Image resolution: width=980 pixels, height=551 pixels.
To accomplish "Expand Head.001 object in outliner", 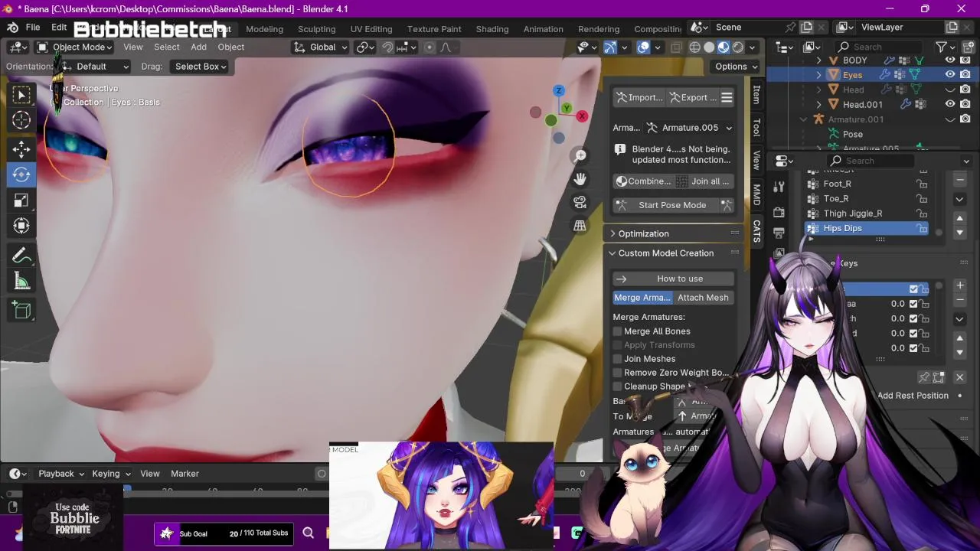I will tap(819, 104).
